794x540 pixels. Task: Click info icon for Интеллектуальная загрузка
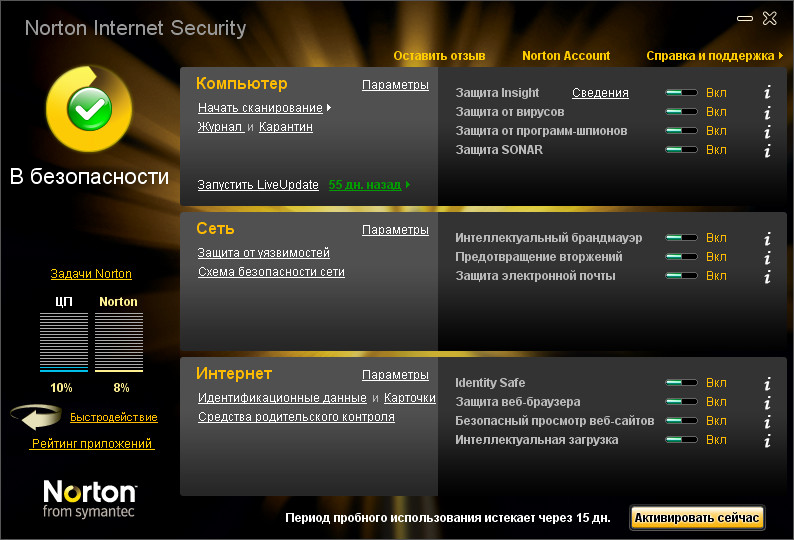[767, 440]
